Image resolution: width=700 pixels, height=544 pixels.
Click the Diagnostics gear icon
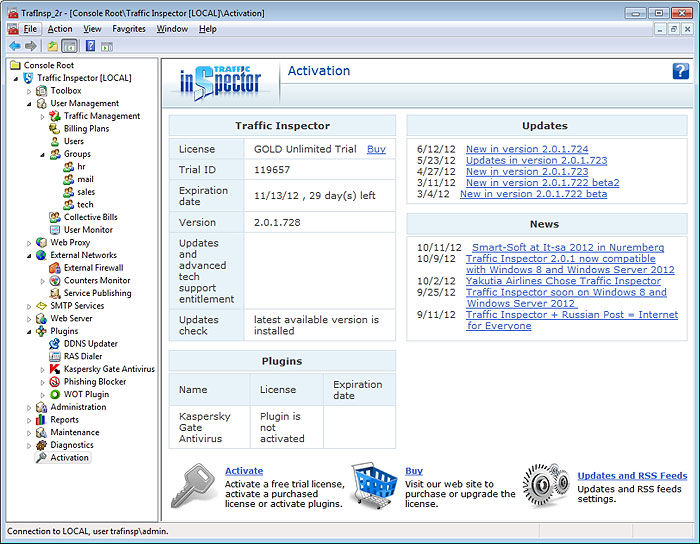pos(41,445)
